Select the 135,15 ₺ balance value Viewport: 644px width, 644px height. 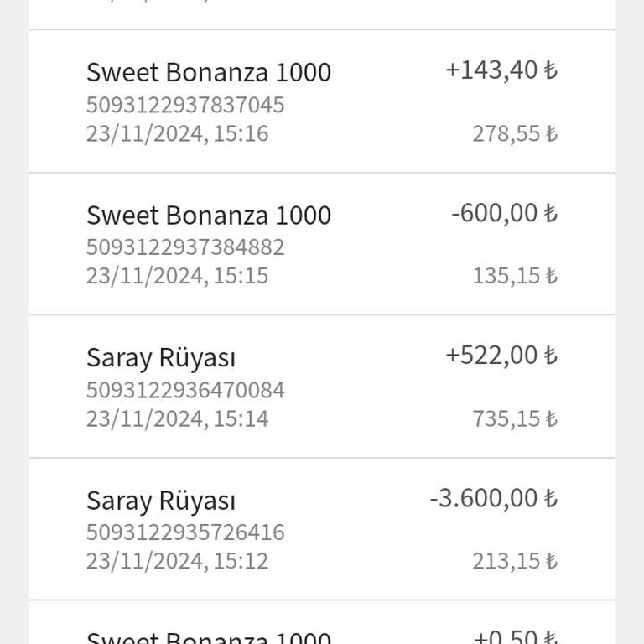[x=514, y=276]
